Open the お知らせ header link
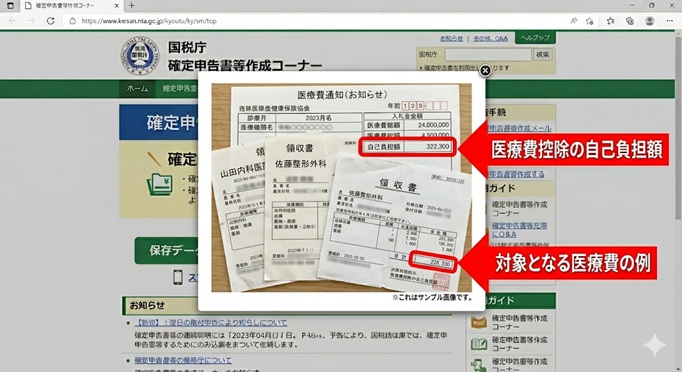Screen dimensions: 682x372 [451, 39]
